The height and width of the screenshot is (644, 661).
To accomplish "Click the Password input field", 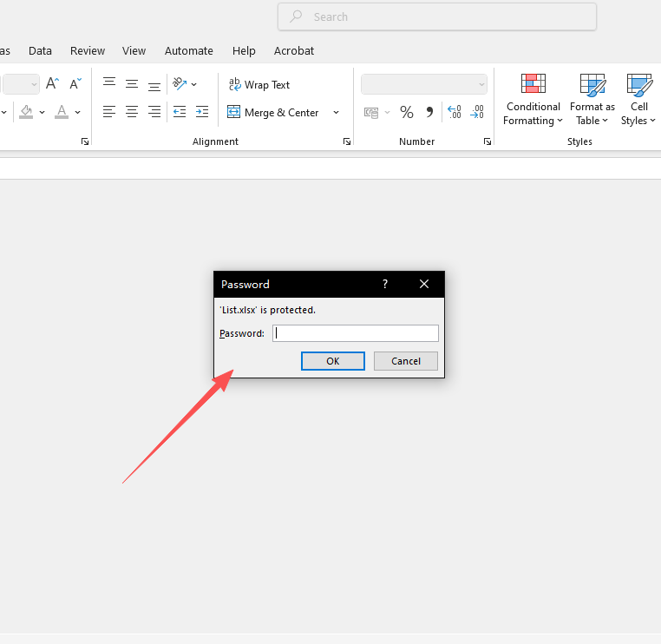I will (x=355, y=333).
